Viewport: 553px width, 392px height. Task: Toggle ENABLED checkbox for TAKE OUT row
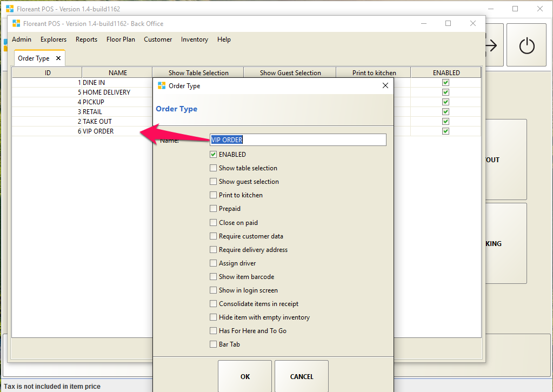pyautogui.click(x=445, y=121)
